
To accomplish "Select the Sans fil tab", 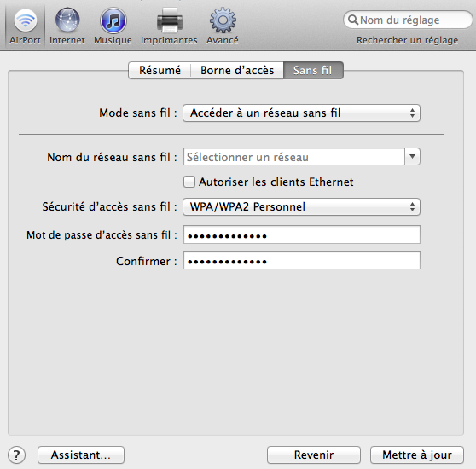I will coord(313,71).
